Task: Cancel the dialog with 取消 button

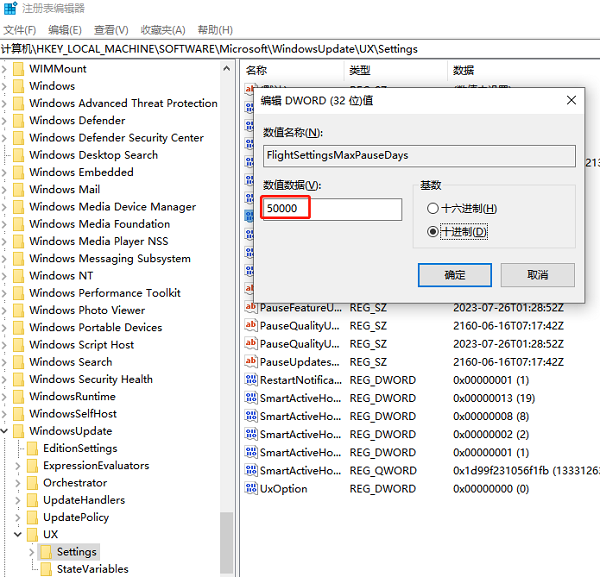Action: [538, 275]
